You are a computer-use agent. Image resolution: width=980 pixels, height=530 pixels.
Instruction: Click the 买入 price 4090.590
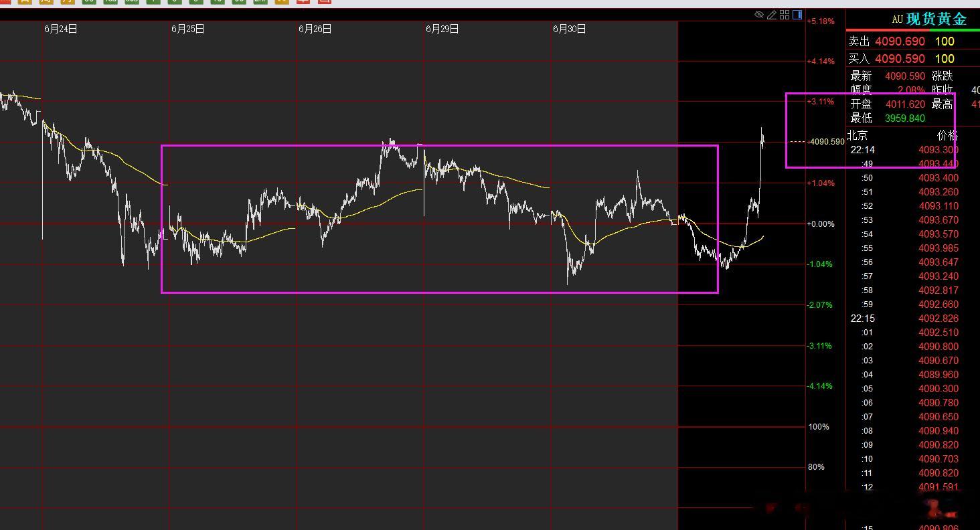pyautogui.click(x=900, y=59)
